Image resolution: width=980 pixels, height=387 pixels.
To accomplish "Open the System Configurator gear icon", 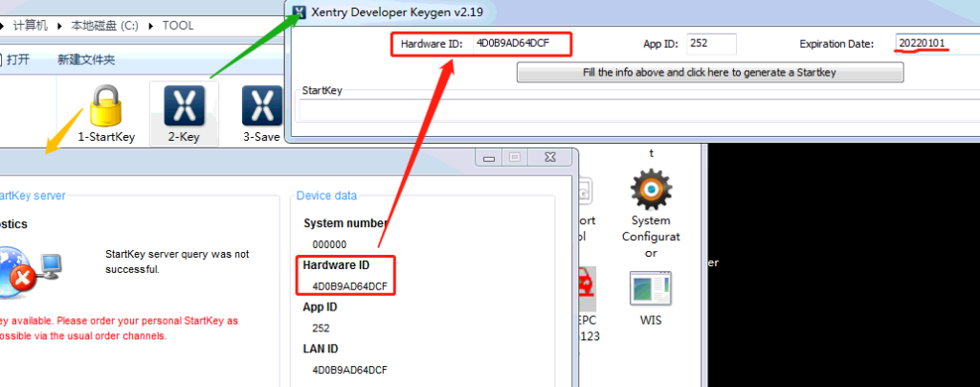I will tap(651, 190).
